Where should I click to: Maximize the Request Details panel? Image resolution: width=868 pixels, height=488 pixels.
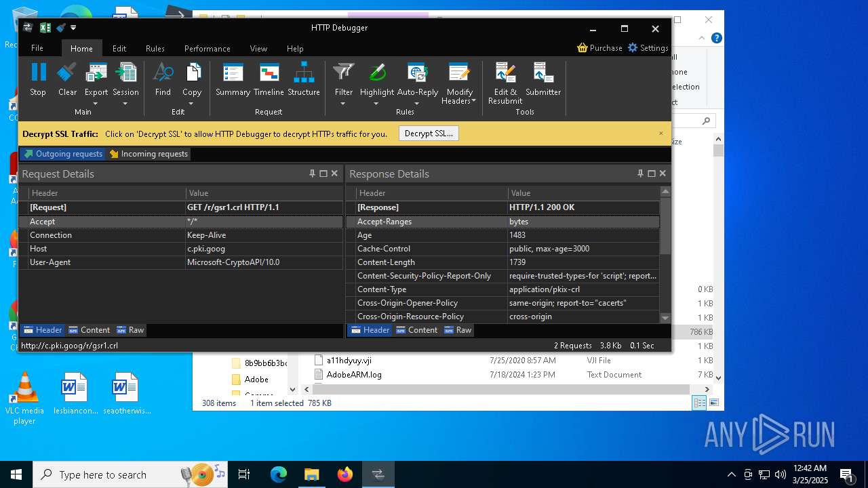click(323, 174)
